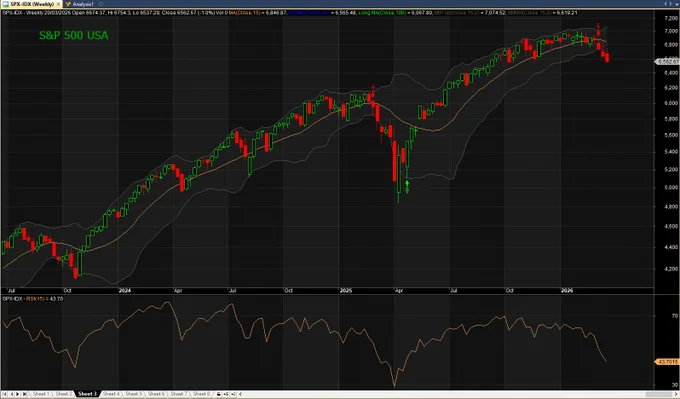Click the 2026 year label on time axis

[567, 291]
